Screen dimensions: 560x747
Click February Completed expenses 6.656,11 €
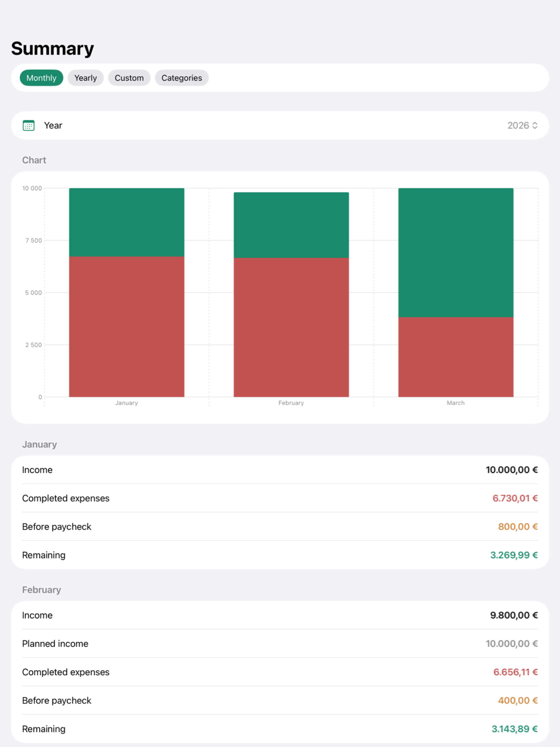pyautogui.click(x=516, y=672)
